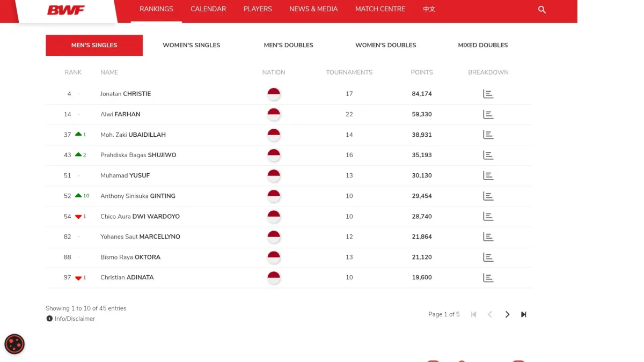Open the Match Centre menu

coord(380,9)
